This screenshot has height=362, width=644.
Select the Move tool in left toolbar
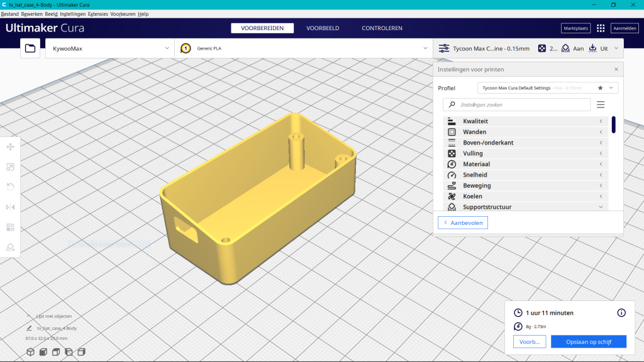coord(11,146)
